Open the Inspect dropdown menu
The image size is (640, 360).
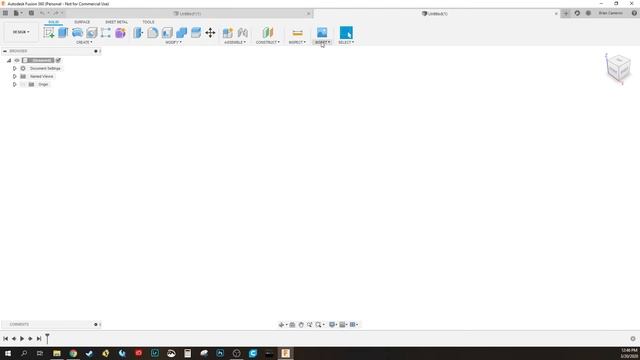(297, 42)
